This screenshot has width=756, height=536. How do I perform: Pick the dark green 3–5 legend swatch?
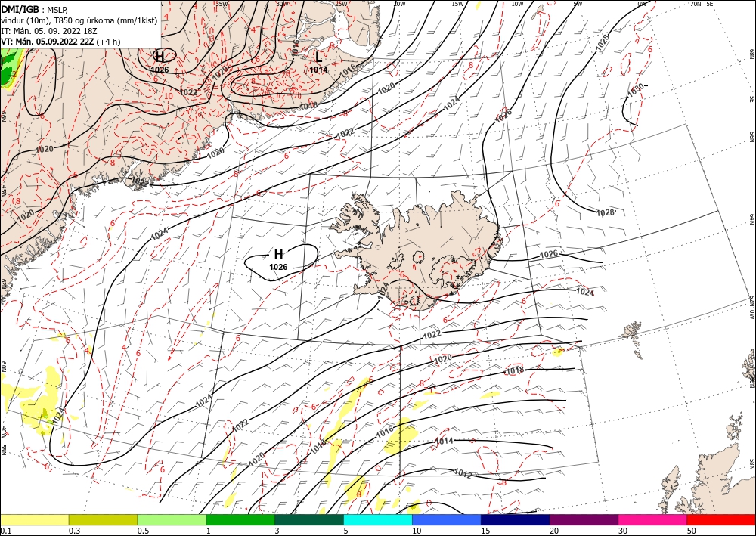click(309, 519)
